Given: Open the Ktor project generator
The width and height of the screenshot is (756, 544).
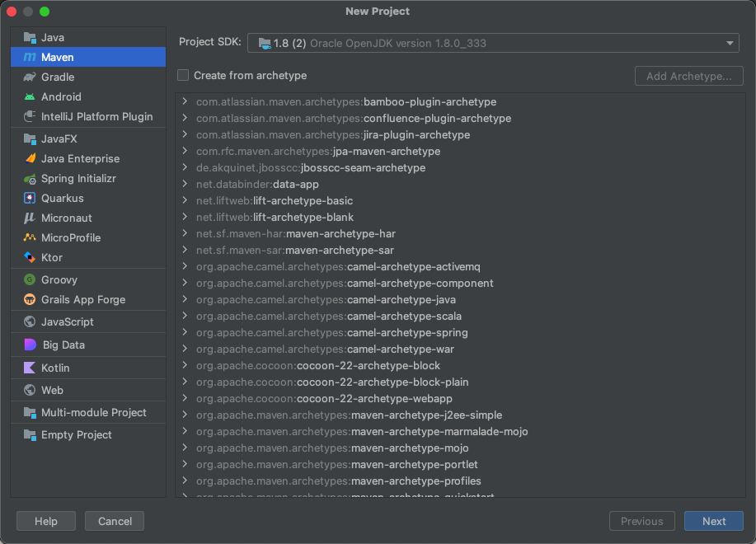Looking at the screenshot, I should point(51,257).
